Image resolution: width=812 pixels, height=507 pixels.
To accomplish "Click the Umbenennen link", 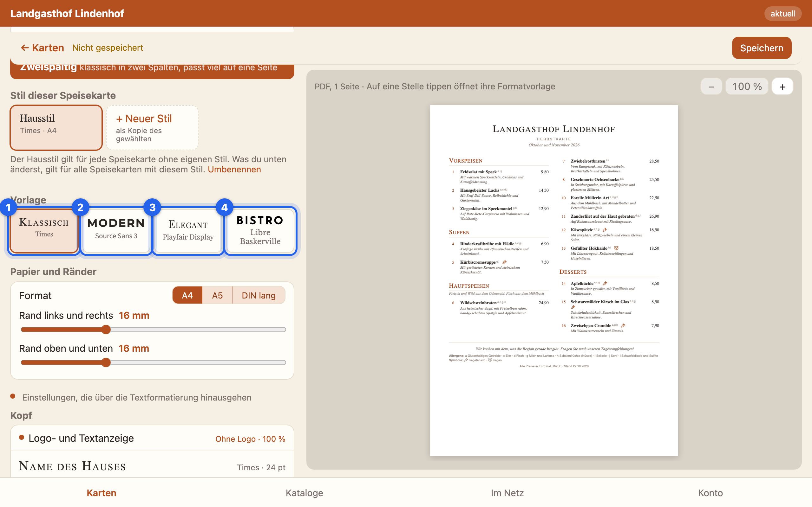I will 234,169.
